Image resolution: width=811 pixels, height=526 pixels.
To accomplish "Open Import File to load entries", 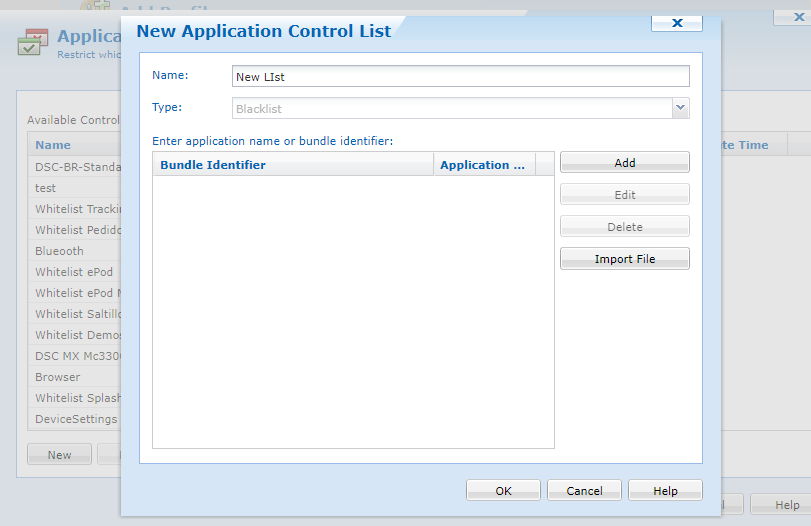I will click(x=624, y=259).
